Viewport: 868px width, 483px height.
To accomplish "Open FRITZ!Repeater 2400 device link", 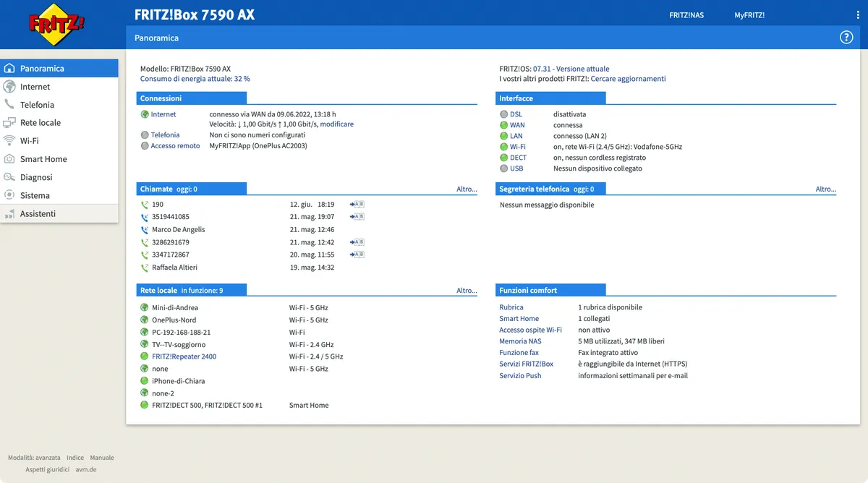I will pyautogui.click(x=184, y=356).
